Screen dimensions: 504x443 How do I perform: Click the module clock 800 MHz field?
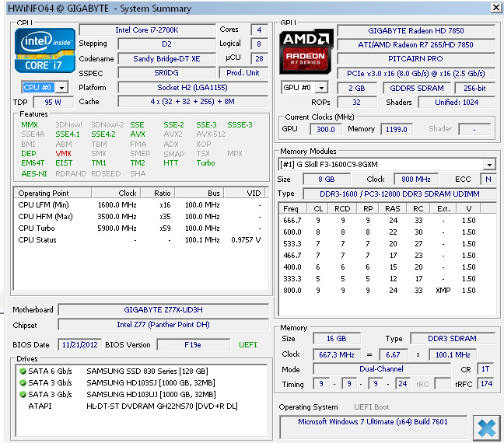[416, 179]
